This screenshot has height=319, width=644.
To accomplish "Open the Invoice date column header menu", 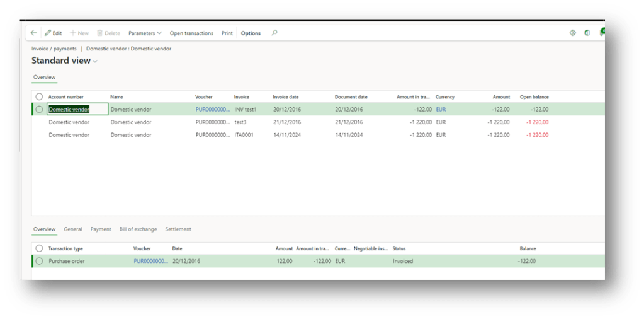I will pyautogui.click(x=286, y=97).
